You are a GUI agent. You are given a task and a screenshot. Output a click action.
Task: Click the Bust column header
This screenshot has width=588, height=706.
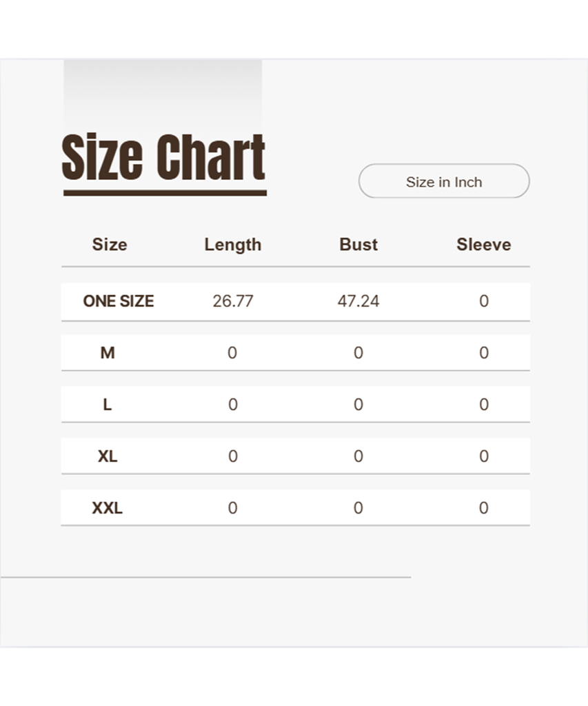click(358, 245)
